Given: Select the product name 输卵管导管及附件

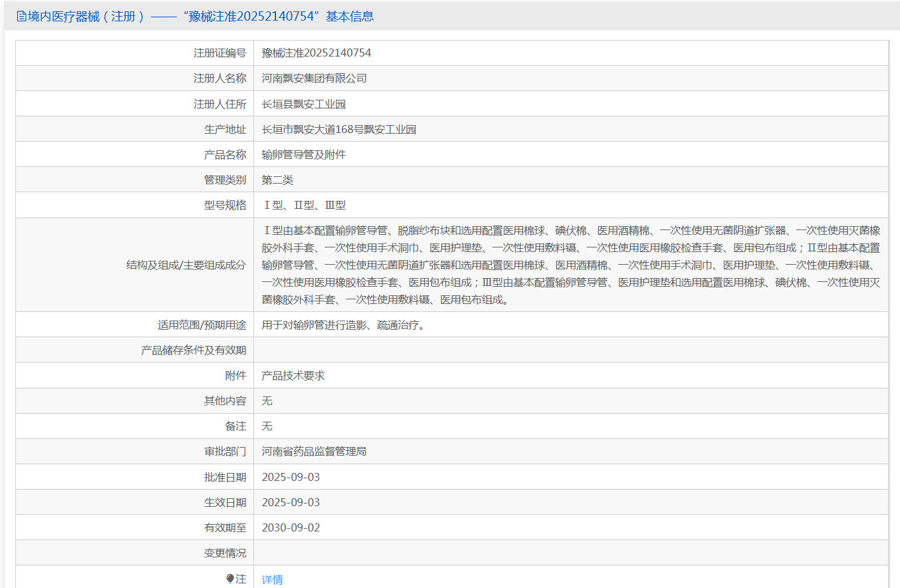Looking at the screenshot, I should click(304, 154).
